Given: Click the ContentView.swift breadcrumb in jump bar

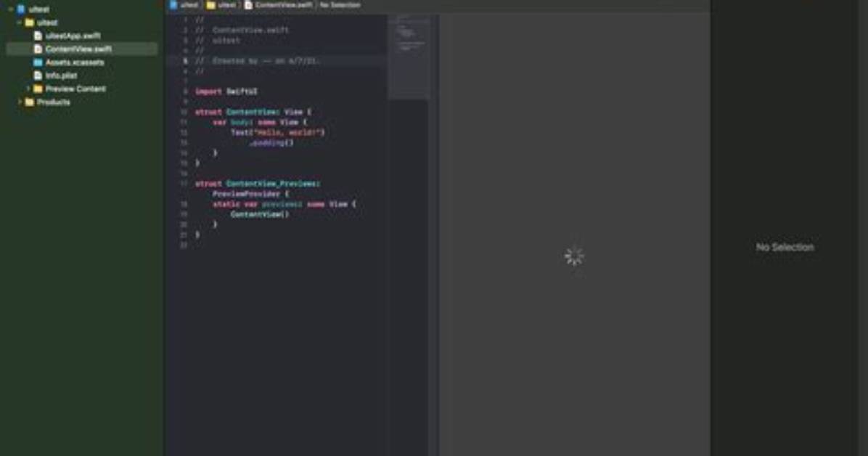Looking at the screenshot, I should 284,5.
